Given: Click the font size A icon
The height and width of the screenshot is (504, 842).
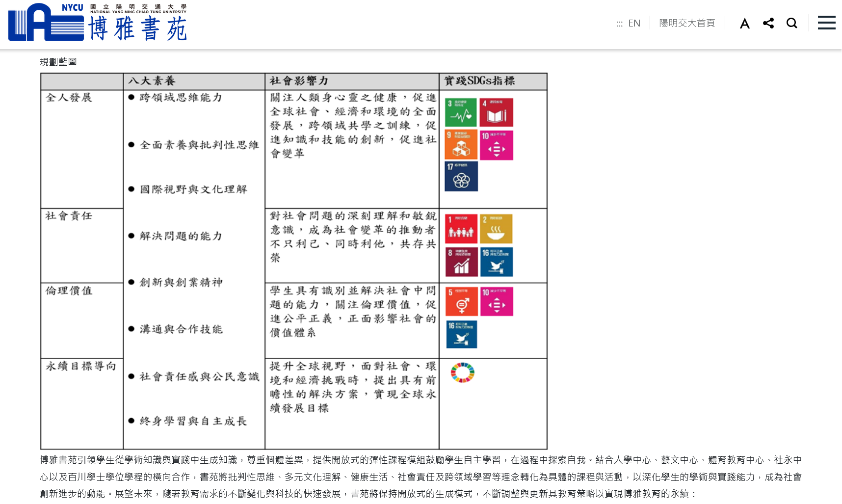Looking at the screenshot, I should pos(744,24).
